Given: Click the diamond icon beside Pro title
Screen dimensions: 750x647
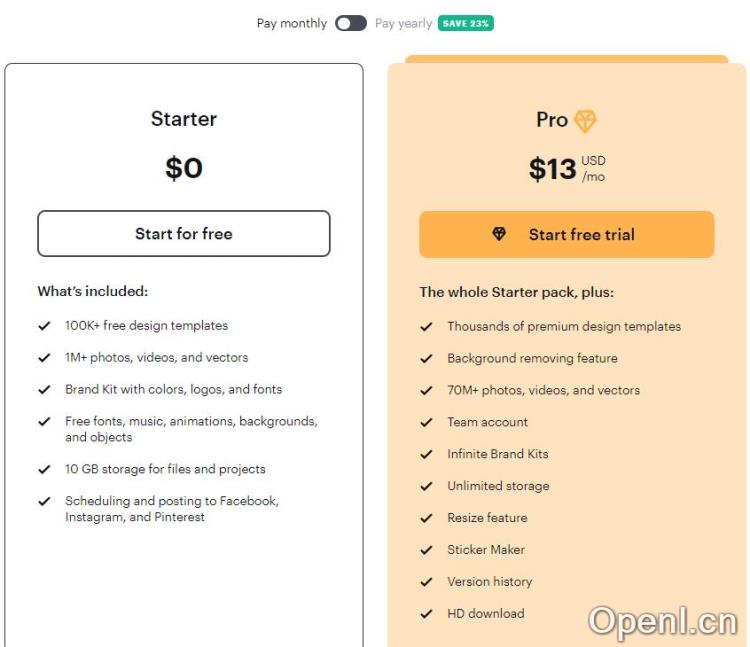Looking at the screenshot, I should (x=585, y=121).
